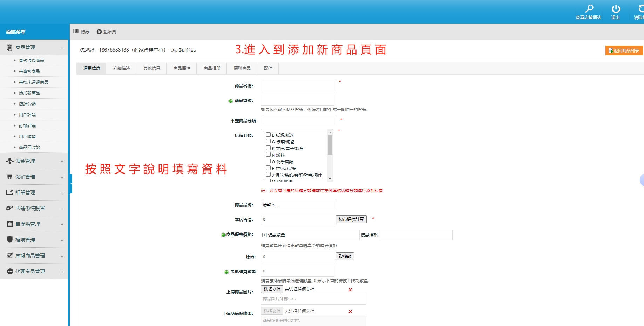Click the green help icon beside 商品貨號
Screen dimensions: 644x326
click(231, 101)
